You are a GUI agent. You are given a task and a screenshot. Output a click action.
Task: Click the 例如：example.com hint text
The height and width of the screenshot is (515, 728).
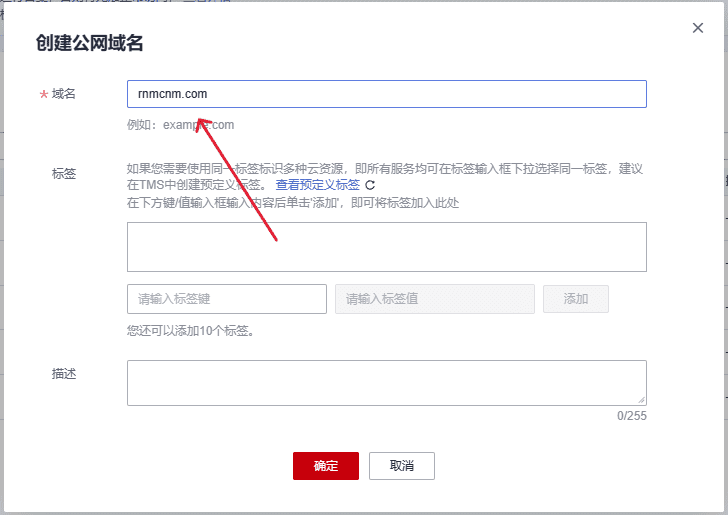(180, 125)
